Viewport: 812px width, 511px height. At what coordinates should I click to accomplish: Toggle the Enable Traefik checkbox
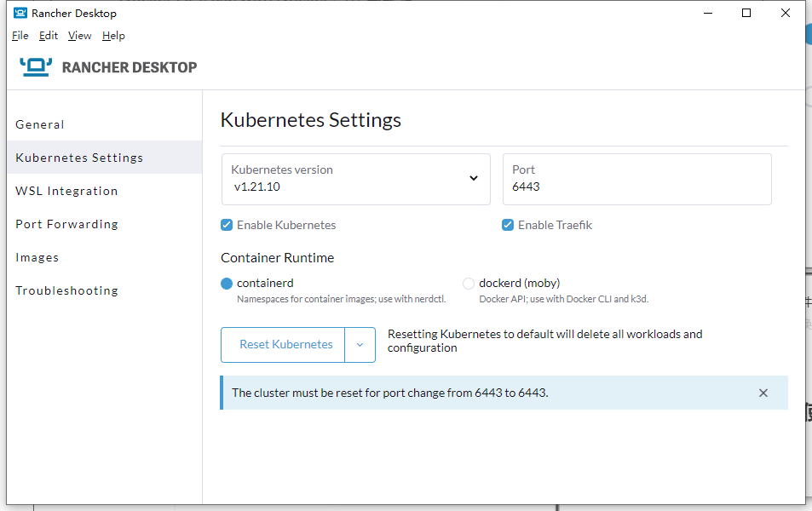[x=508, y=226]
